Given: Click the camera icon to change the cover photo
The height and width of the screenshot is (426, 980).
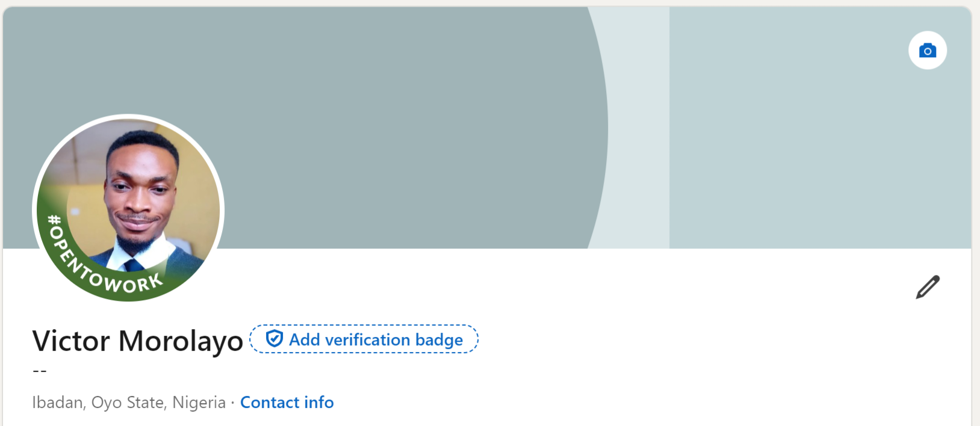Looking at the screenshot, I should (x=927, y=51).
